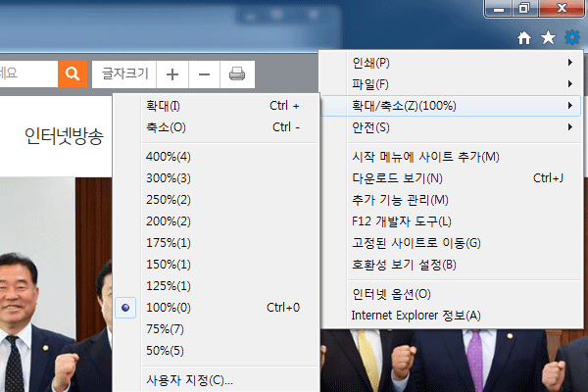Set zoom to 150%(1)

coord(217,265)
